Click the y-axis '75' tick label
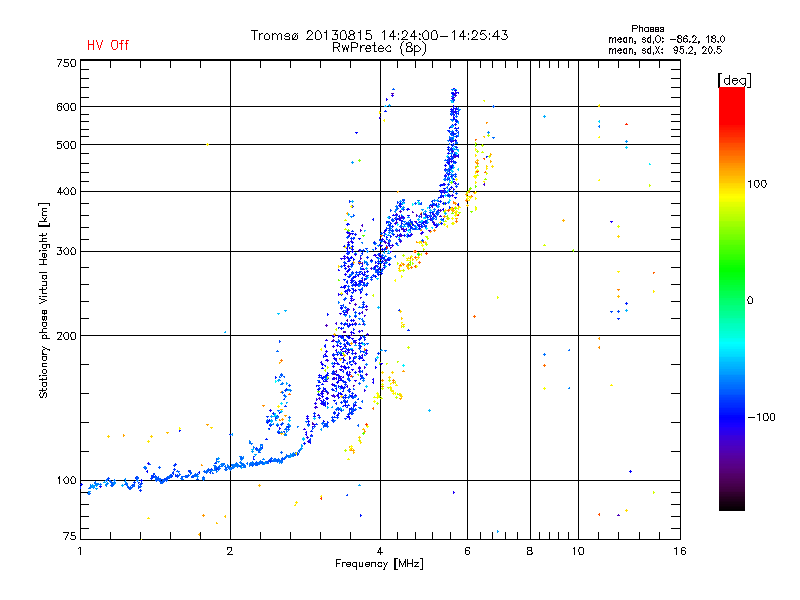The height and width of the screenshot is (600, 800). tap(70, 536)
